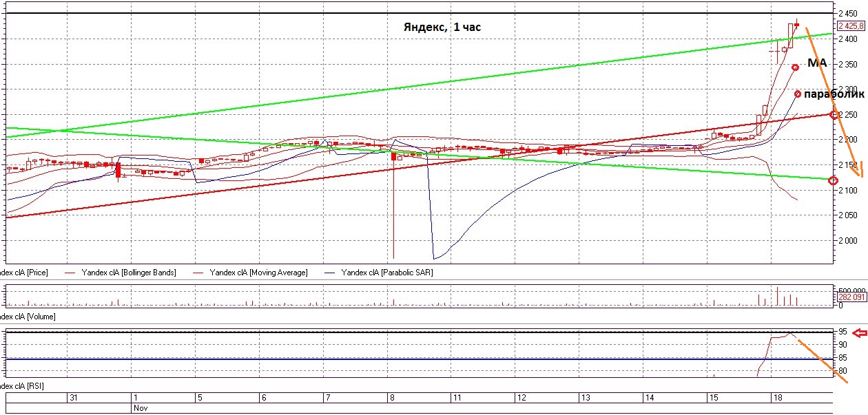This screenshot has height=415, width=868.
Task: Select the Yandex clA [Moving Average] legend entry
Action: 259,273
